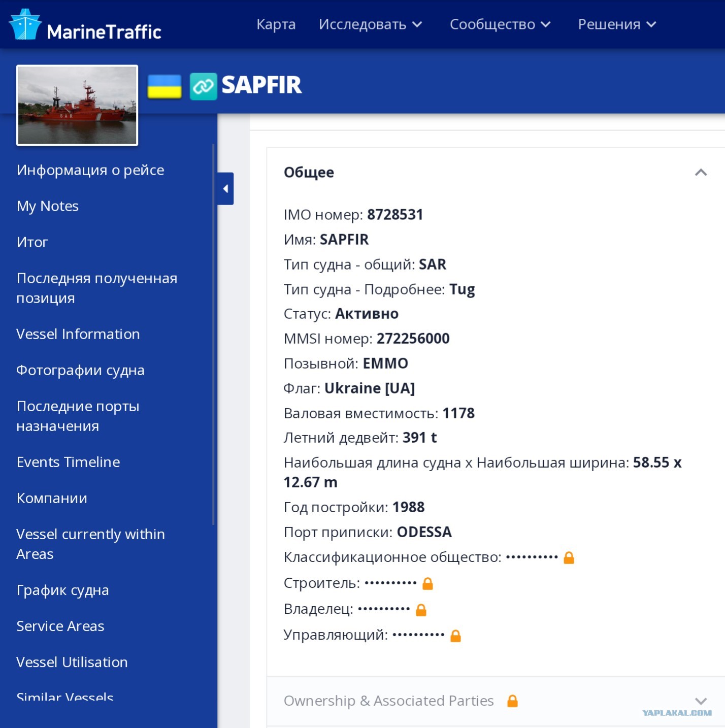This screenshot has width=725, height=728.
Task: Click the gross tonnage value 1178
Action: click(x=458, y=413)
